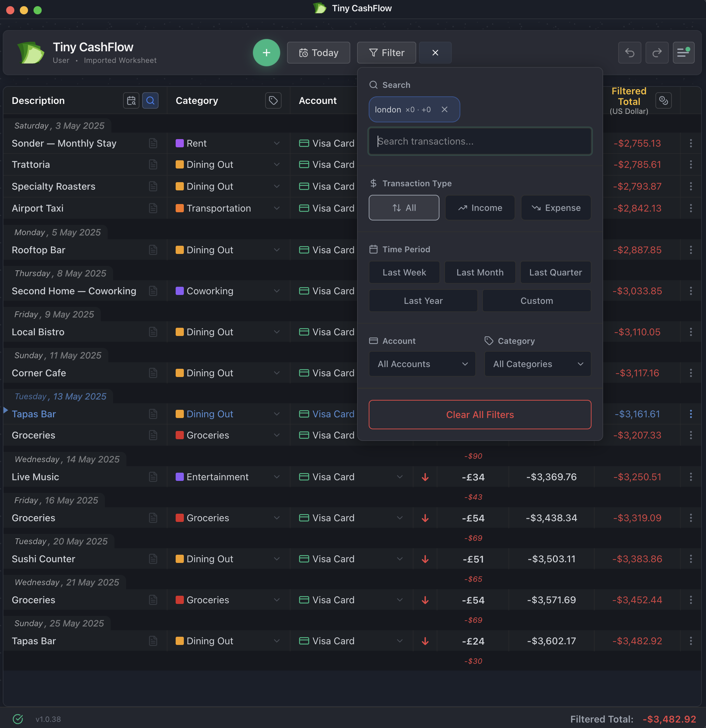Expand category dropdown for Live Music Entertainment
This screenshot has width=706, height=728.
tap(277, 477)
